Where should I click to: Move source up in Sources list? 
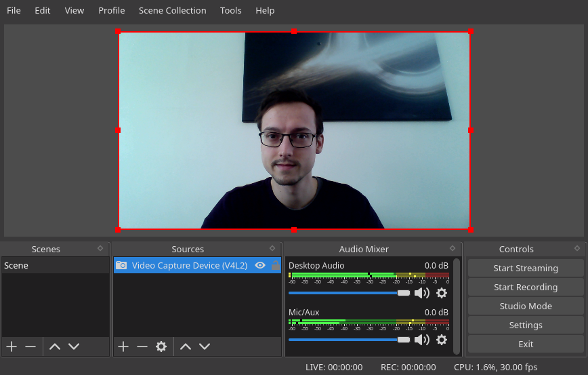point(185,347)
